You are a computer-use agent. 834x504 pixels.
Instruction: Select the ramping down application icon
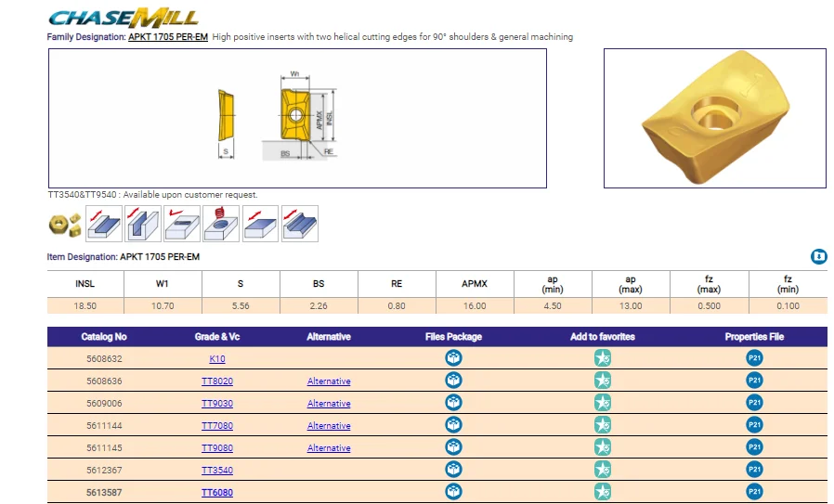pos(182,224)
